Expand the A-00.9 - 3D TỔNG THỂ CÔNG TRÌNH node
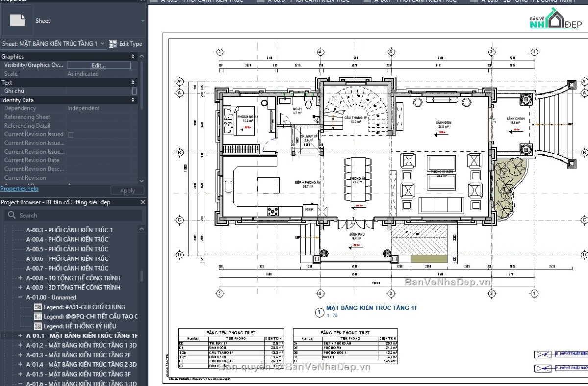The width and height of the screenshot is (588, 386). coord(20,287)
